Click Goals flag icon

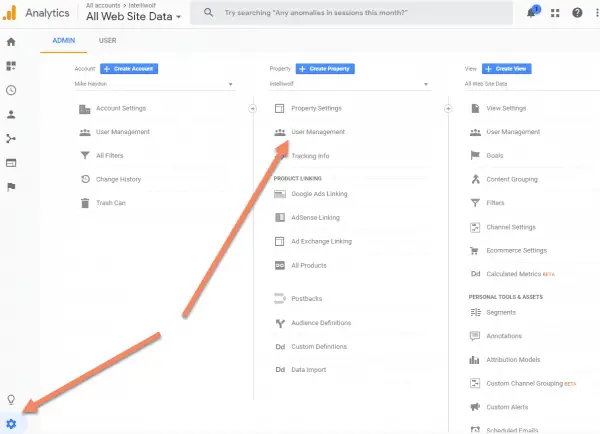pos(475,155)
